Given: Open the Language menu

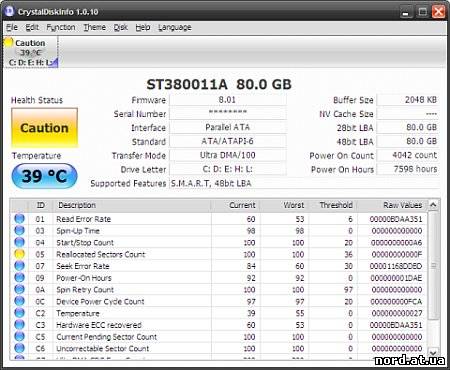Looking at the screenshot, I should coord(175,27).
